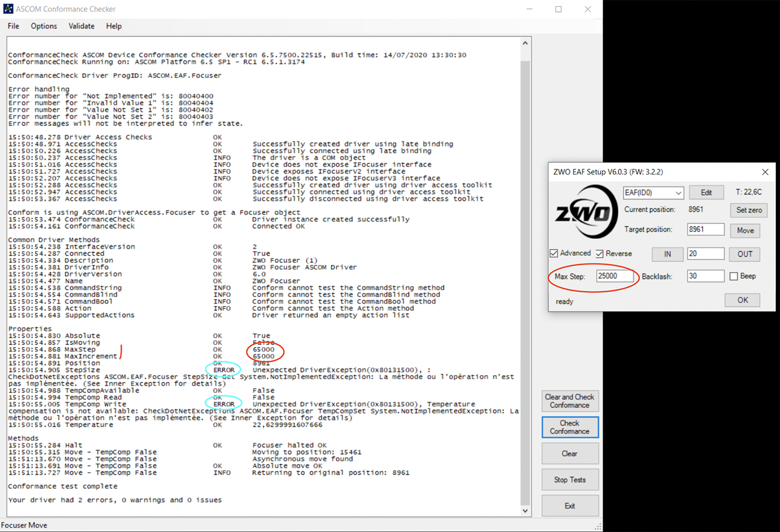
Task: Confirm EAF Setup with OK button
Action: click(x=743, y=300)
